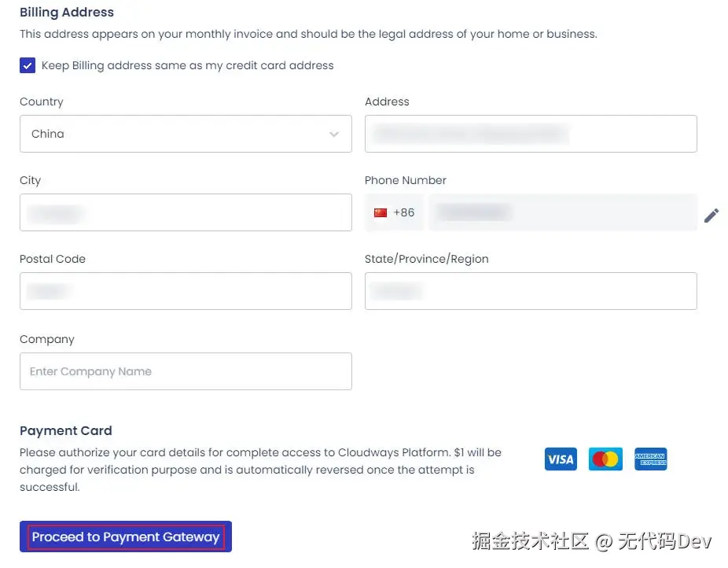Select the Mastercard icon
The width and height of the screenshot is (728, 568).
[x=605, y=459]
